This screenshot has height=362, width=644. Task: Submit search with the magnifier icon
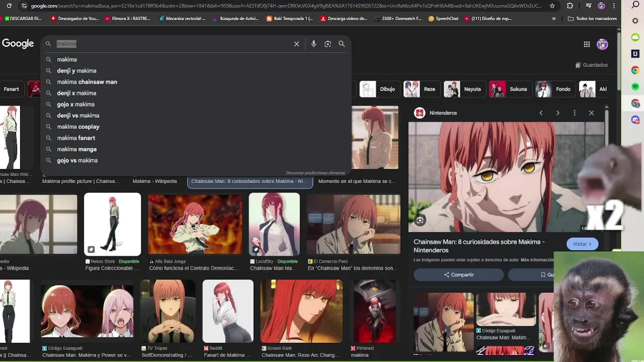(x=342, y=44)
